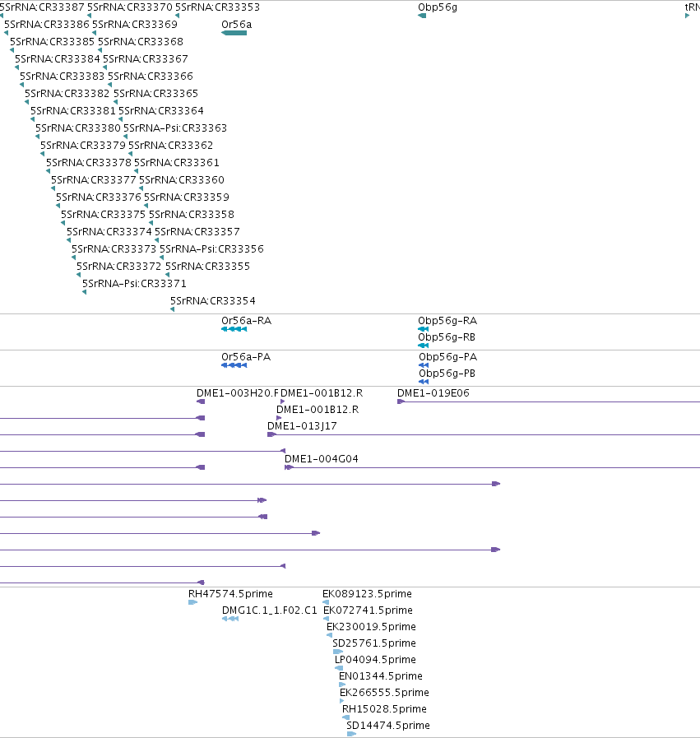700x738 pixels.
Task: Click the 5SrRNA-Psi:CR33363 label
Action: 175,128
